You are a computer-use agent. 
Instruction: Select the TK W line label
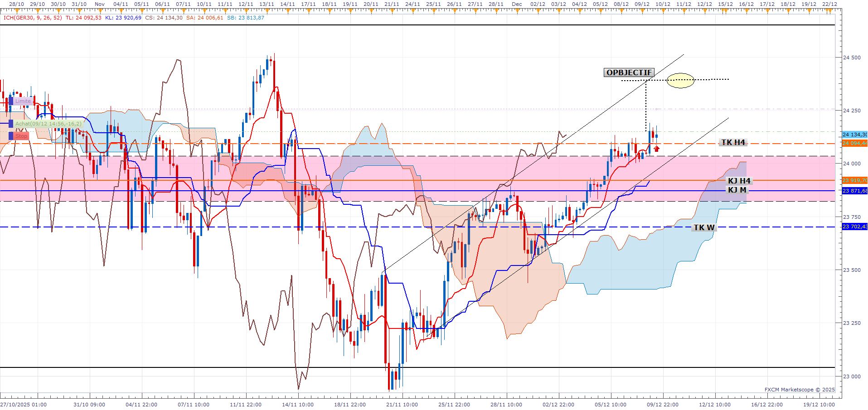pos(704,227)
